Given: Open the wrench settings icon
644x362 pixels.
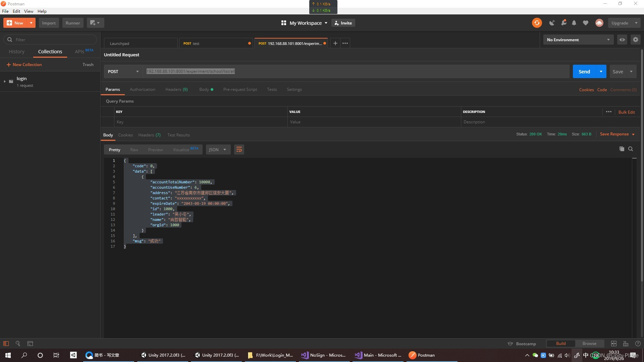Looking at the screenshot, I should point(563,23).
